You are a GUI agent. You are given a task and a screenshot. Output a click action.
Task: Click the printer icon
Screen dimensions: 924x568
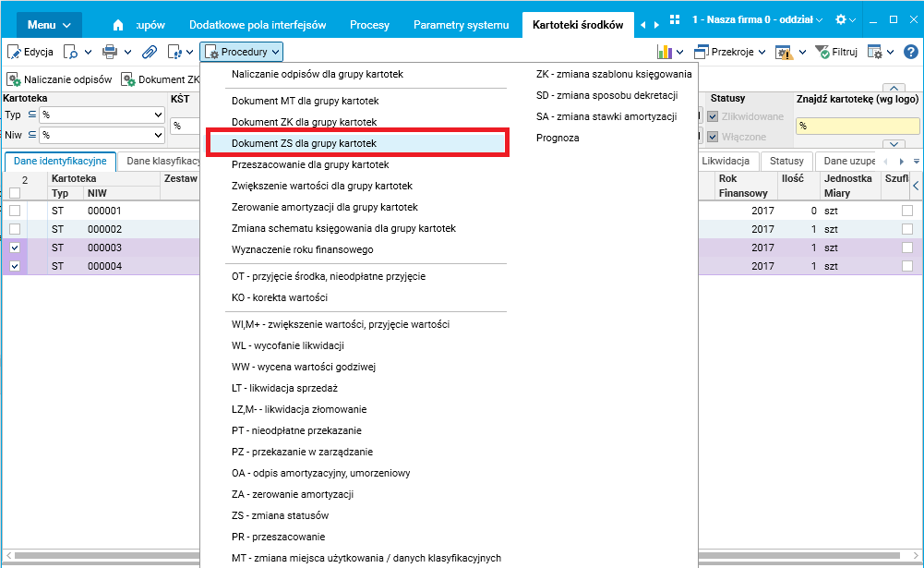point(110,52)
